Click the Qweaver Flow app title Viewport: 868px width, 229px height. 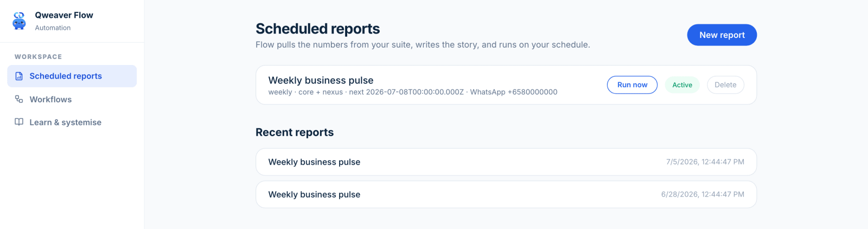tap(64, 15)
